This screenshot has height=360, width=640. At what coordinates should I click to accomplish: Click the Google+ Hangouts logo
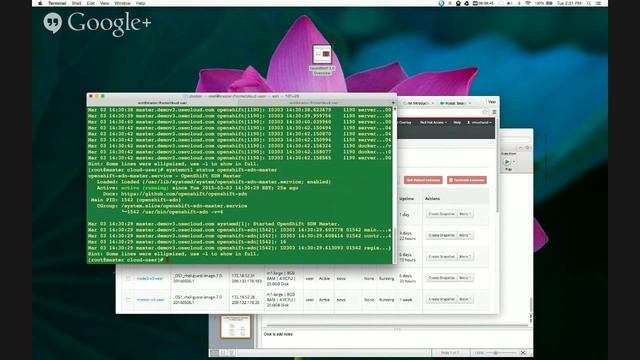(x=97, y=23)
